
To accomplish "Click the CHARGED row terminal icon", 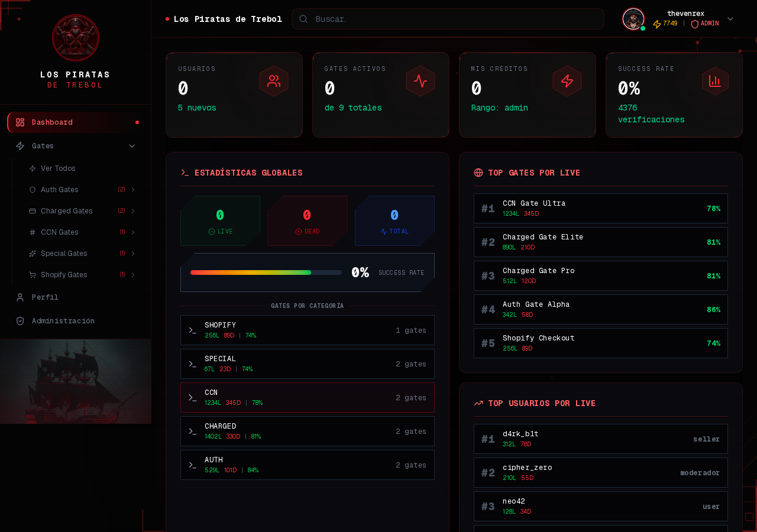I will pos(192,432).
